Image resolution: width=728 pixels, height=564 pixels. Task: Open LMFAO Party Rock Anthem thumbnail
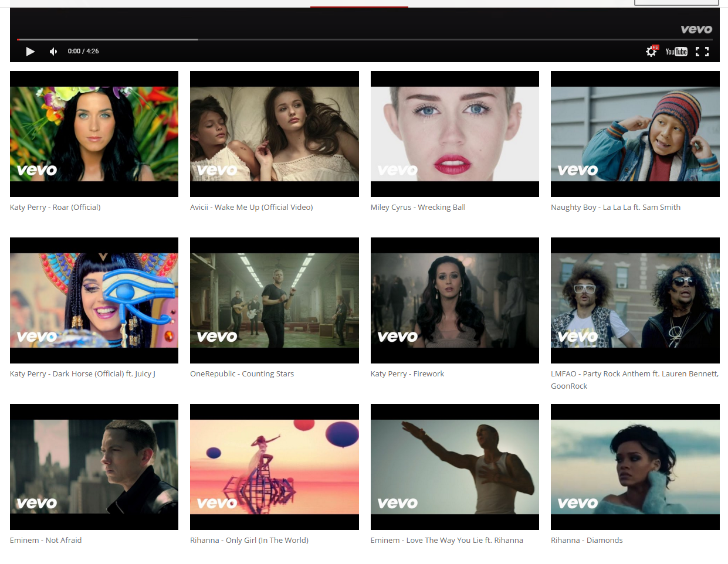[635, 300]
